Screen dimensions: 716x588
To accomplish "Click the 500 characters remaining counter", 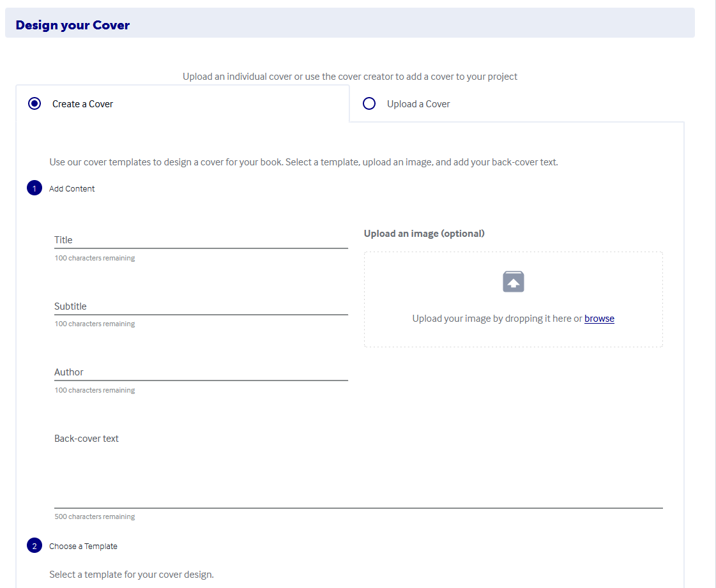I will [95, 516].
